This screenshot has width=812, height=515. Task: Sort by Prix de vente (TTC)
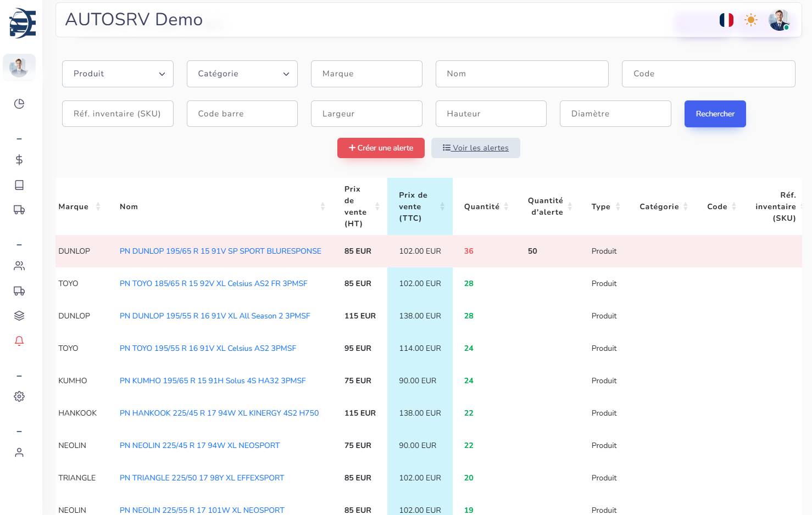pyautogui.click(x=420, y=206)
